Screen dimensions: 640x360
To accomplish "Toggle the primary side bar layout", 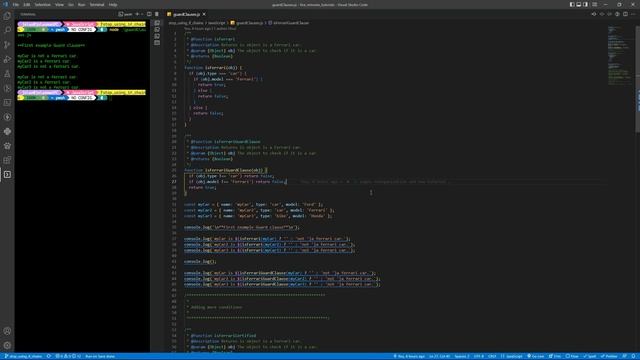I will [572, 4].
